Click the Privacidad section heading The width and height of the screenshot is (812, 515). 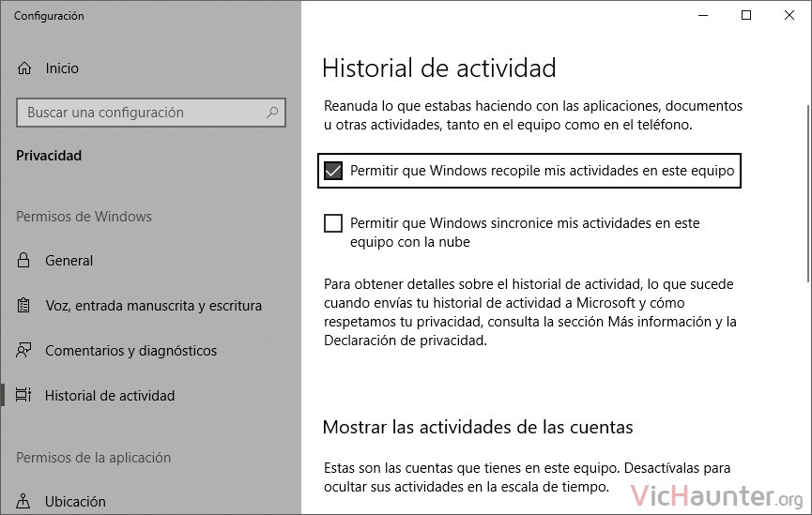click(x=49, y=156)
